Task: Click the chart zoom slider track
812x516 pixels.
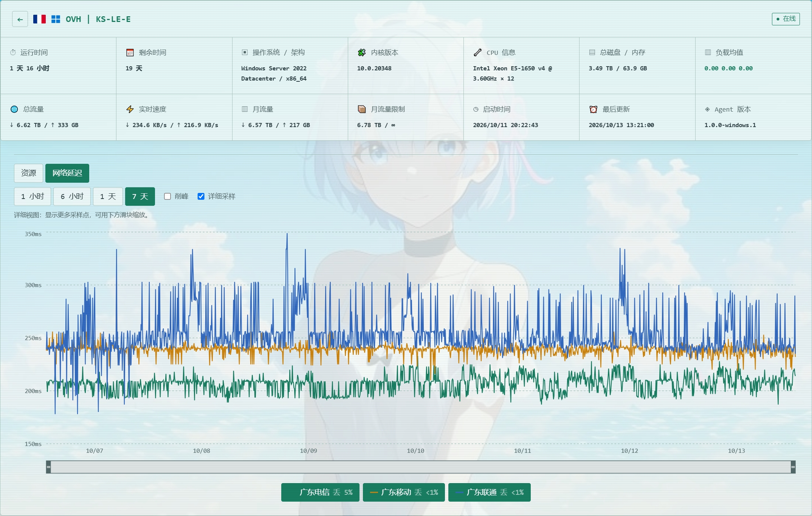Action: tap(421, 467)
